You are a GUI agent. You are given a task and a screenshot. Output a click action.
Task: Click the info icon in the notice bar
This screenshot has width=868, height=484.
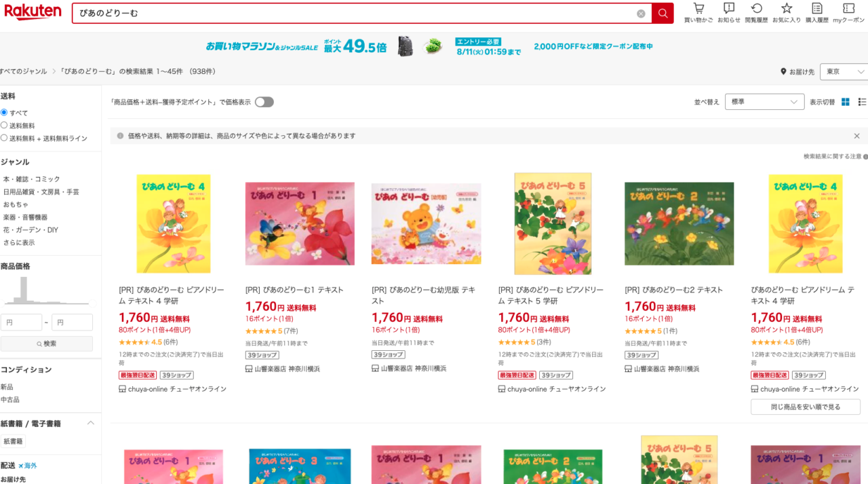tap(120, 136)
